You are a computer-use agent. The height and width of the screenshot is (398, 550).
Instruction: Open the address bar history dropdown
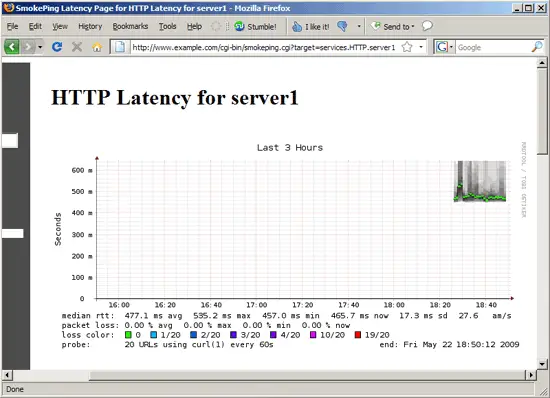point(421,47)
